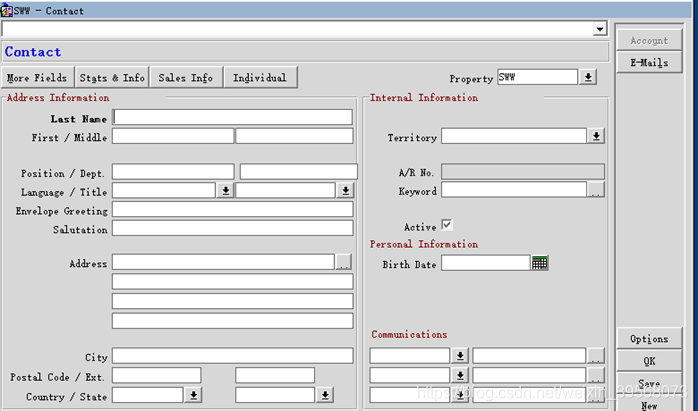Click the Internal Information section label
This screenshot has width=698, height=411.
tap(424, 98)
